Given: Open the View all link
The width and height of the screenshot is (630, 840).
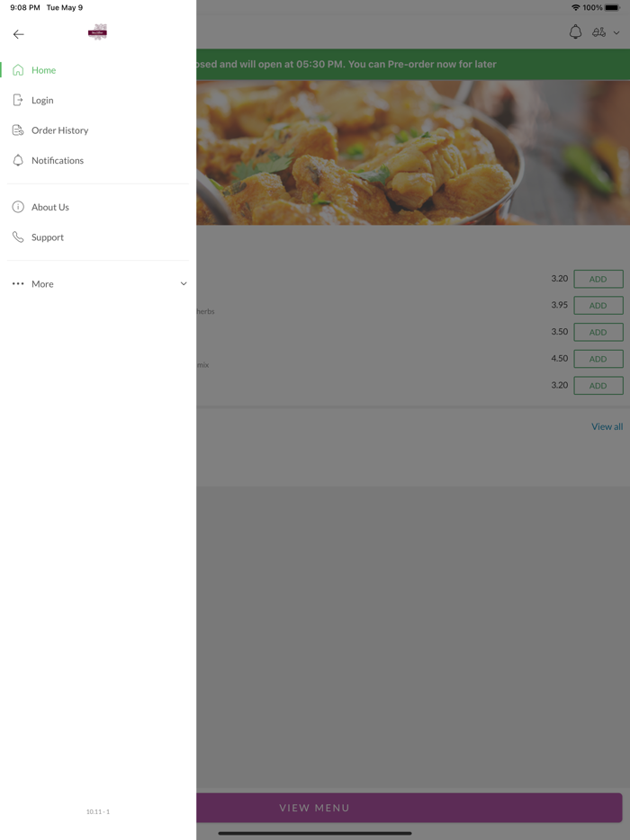Looking at the screenshot, I should tap(607, 426).
